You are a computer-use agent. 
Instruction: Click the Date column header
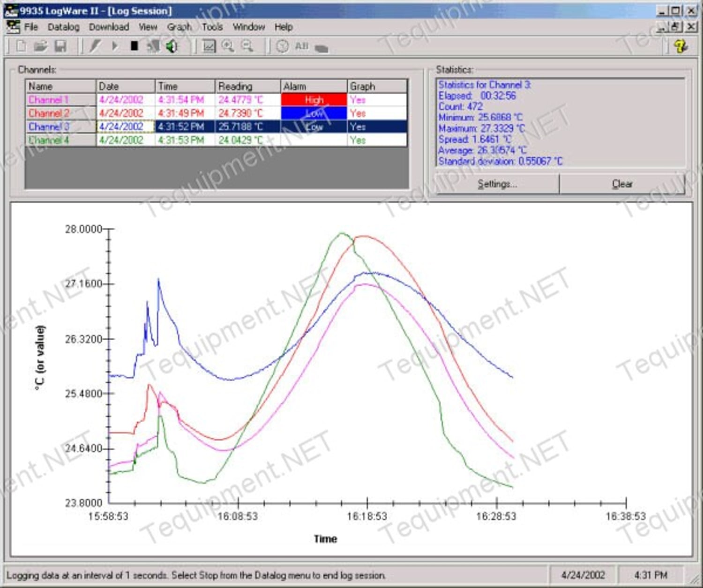(x=126, y=86)
